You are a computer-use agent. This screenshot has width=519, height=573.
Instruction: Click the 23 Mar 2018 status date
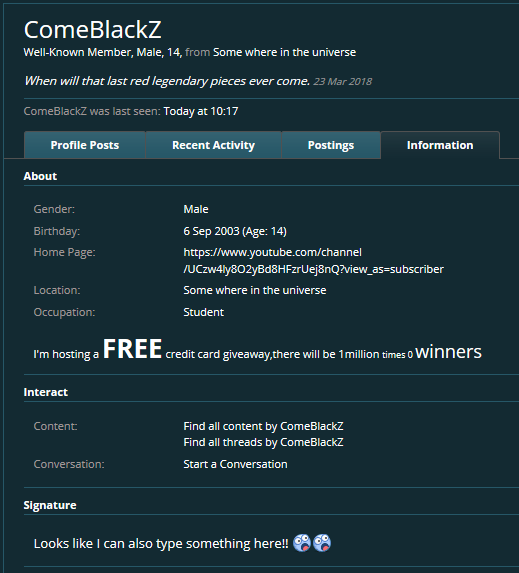tap(342, 81)
